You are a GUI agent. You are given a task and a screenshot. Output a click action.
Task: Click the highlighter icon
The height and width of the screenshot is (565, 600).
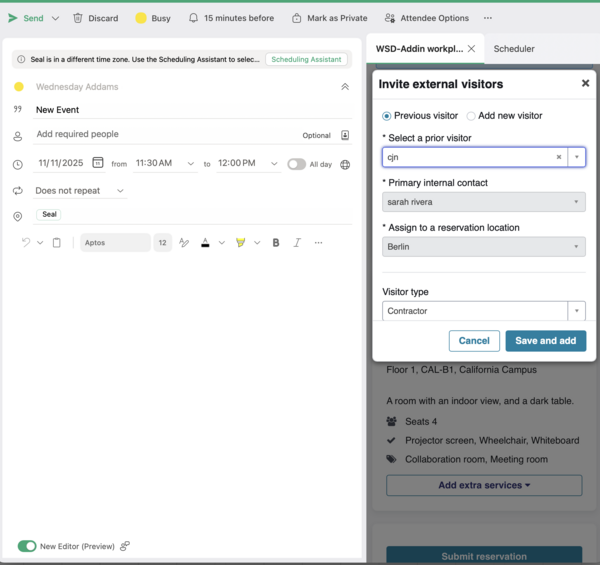click(240, 243)
